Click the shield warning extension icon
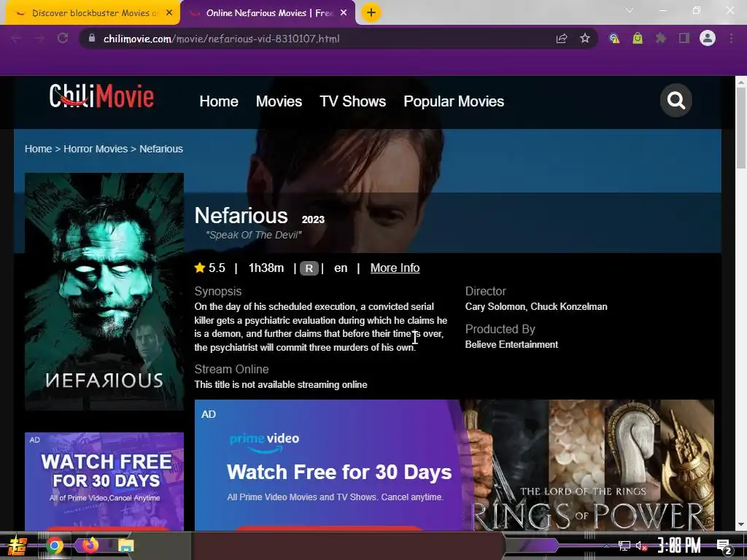 [x=614, y=38]
